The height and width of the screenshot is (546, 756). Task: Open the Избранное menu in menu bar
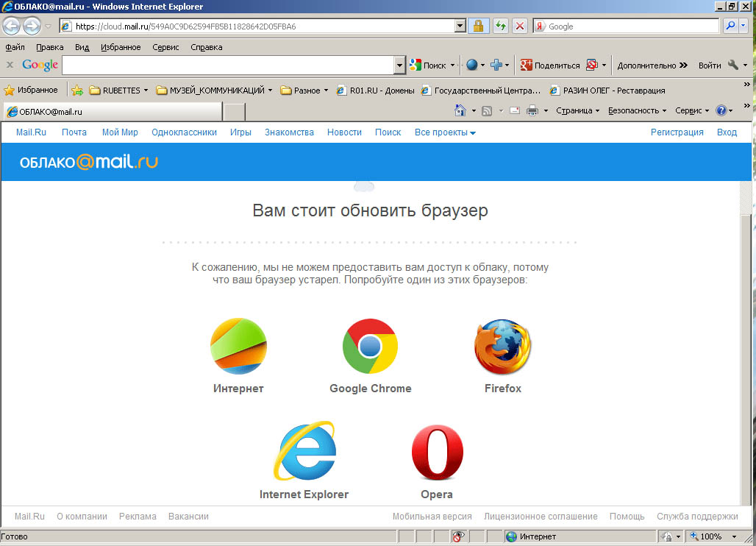coord(121,47)
